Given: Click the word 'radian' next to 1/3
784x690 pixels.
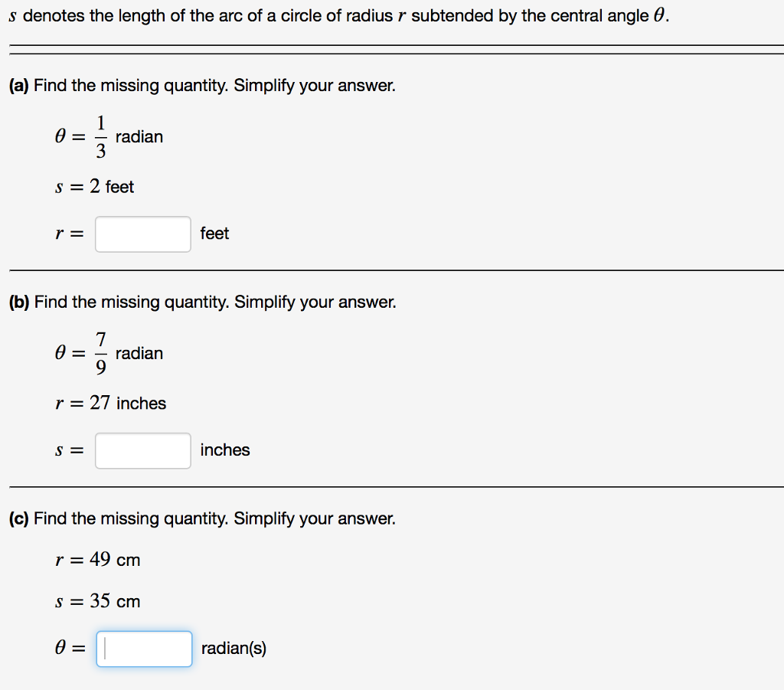Looking at the screenshot, I should [139, 136].
